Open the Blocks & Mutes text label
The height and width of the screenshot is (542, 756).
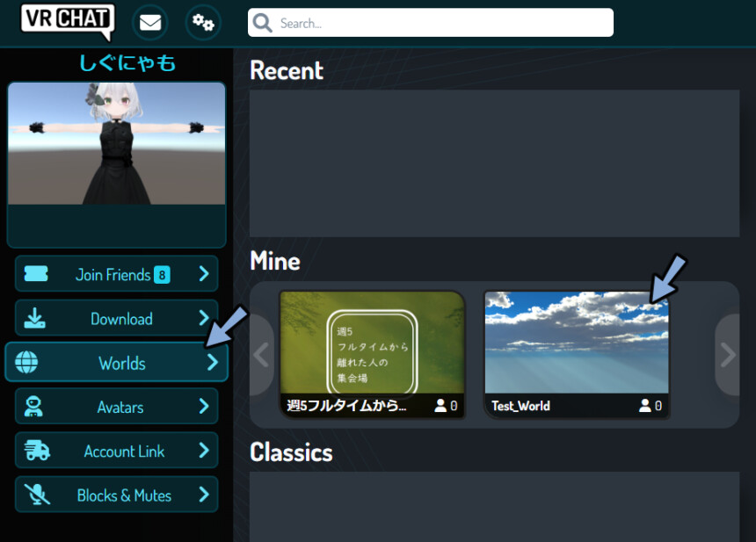pos(125,495)
